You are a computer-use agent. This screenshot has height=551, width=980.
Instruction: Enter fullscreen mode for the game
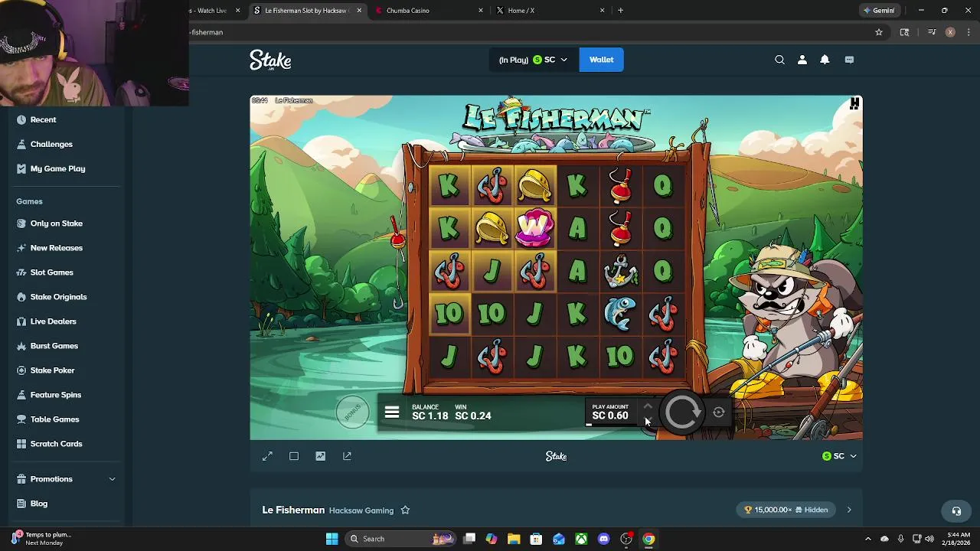267,456
